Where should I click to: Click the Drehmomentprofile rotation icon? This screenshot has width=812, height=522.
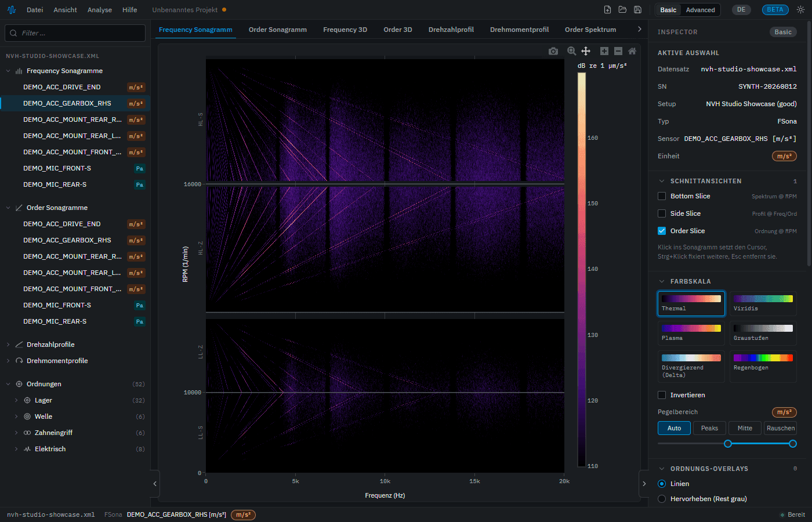click(x=19, y=361)
